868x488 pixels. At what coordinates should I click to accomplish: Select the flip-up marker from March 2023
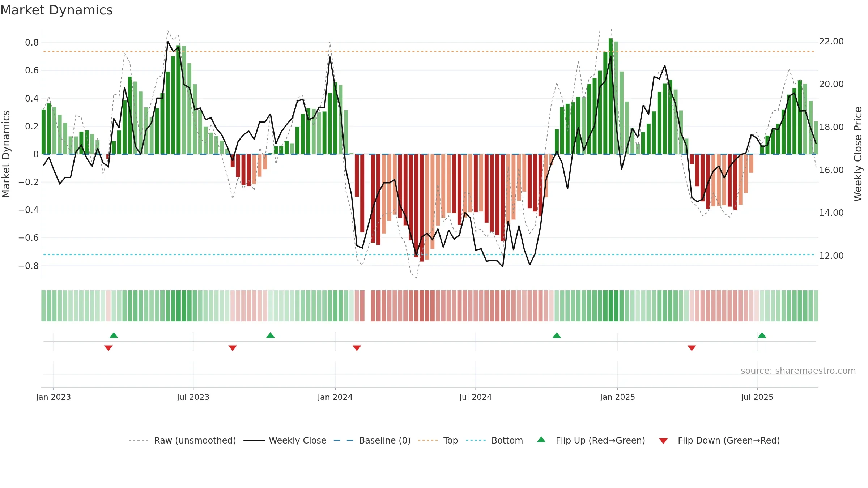(114, 335)
